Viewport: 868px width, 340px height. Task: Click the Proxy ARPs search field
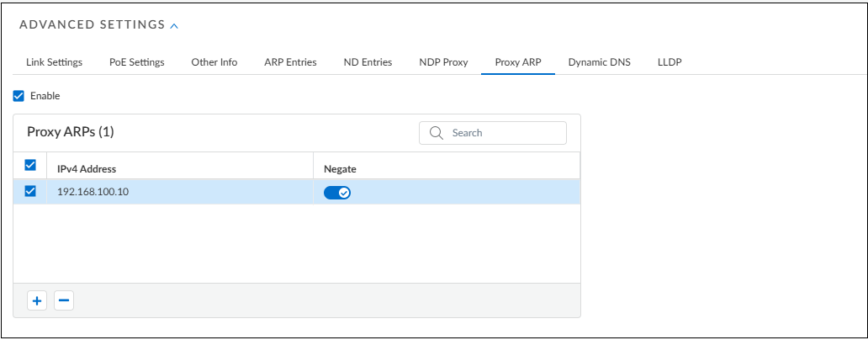[493, 133]
